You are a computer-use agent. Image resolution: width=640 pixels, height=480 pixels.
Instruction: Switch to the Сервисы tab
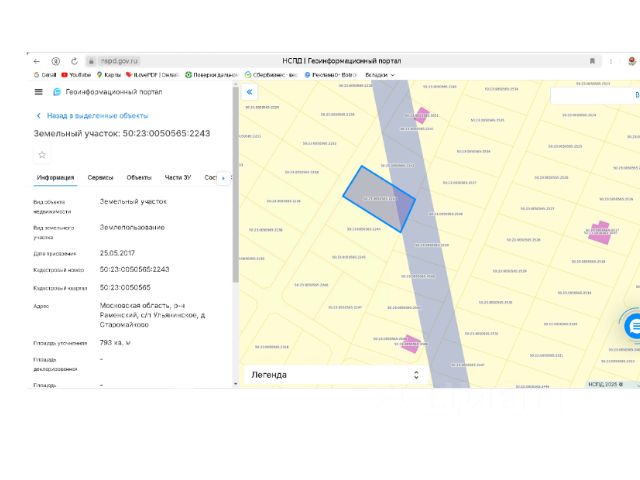(100, 178)
